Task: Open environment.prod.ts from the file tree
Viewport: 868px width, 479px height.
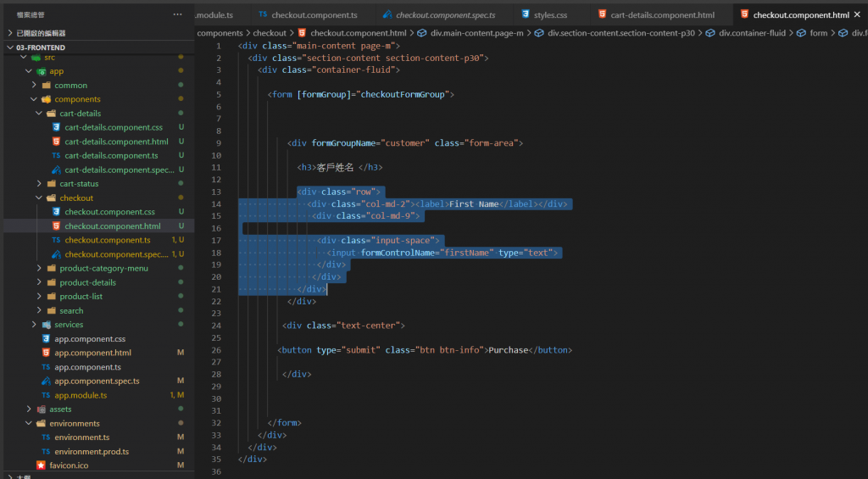Action: click(92, 451)
